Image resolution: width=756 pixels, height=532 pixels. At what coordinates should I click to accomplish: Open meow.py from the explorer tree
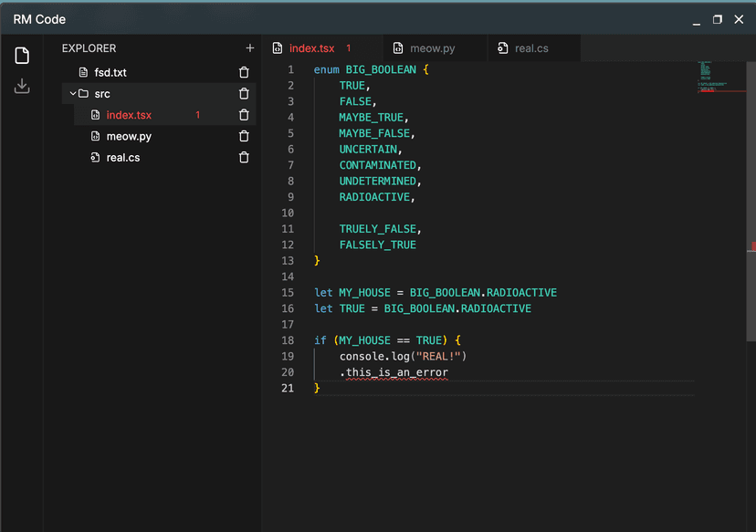tap(129, 136)
